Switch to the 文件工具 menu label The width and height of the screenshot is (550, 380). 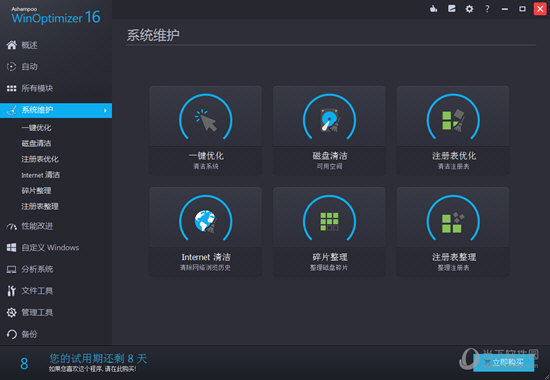(37, 291)
